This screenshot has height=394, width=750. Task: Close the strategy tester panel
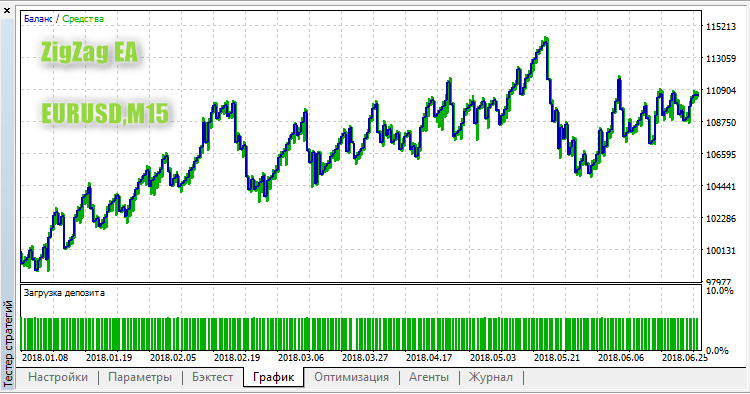pos(7,10)
